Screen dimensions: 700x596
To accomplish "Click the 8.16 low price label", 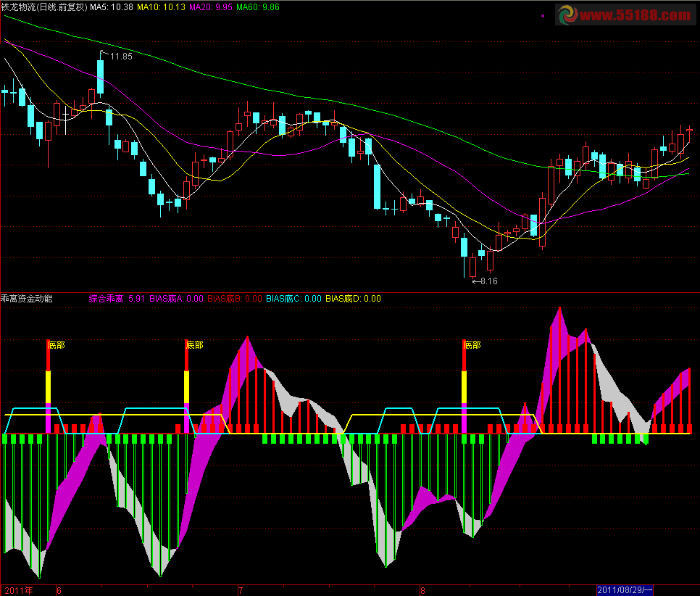I will pyautogui.click(x=488, y=281).
